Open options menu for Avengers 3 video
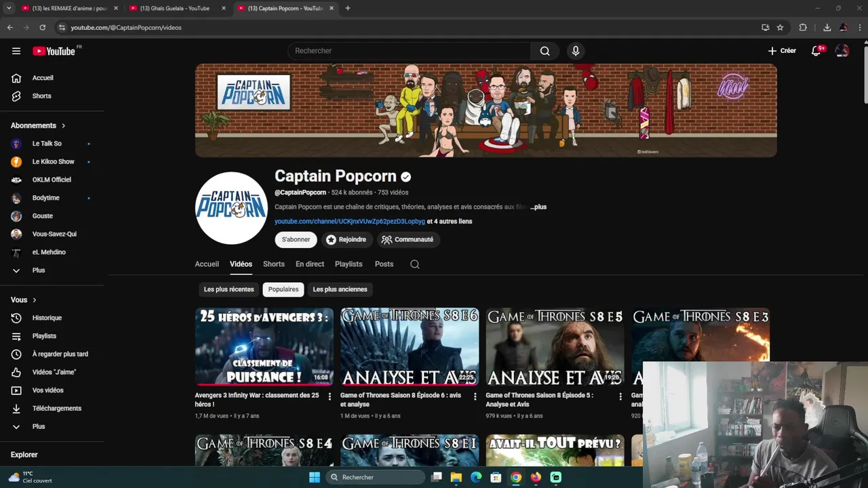The width and height of the screenshot is (868, 488). 330,396
